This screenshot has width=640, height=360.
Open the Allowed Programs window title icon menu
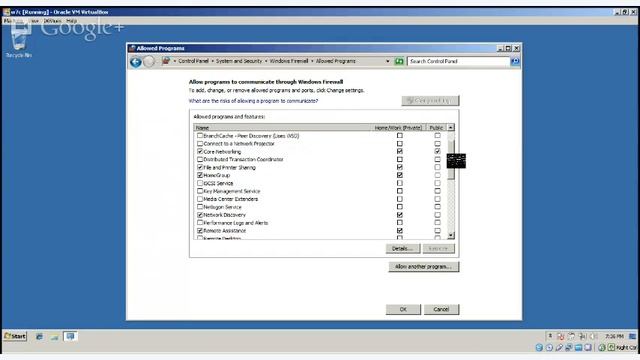[x=132, y=48]
